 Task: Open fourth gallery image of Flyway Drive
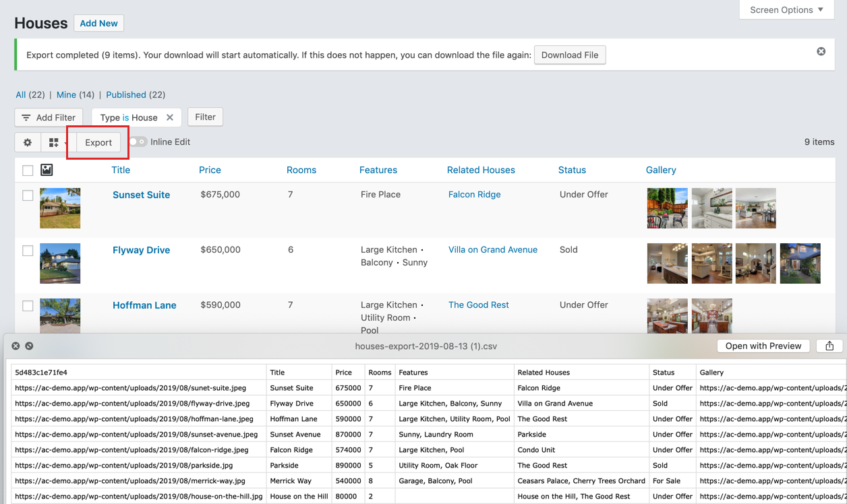coord(800,263)
